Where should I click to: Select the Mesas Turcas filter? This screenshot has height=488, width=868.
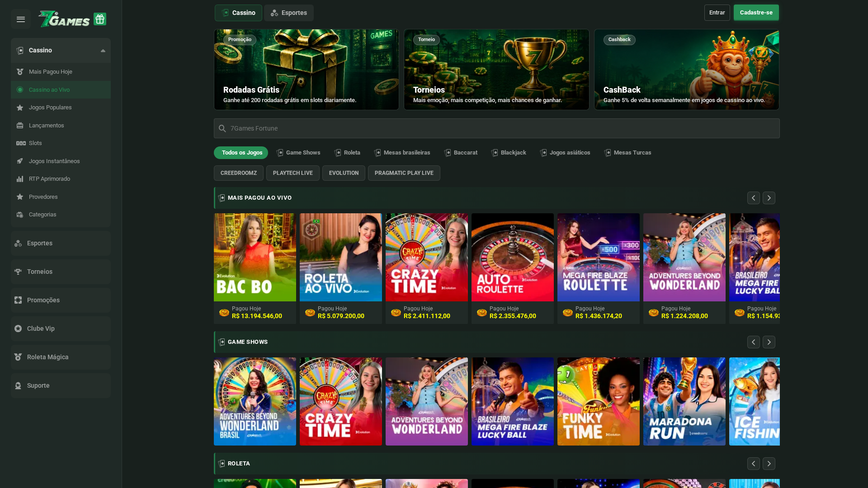[x=627, y=153]
